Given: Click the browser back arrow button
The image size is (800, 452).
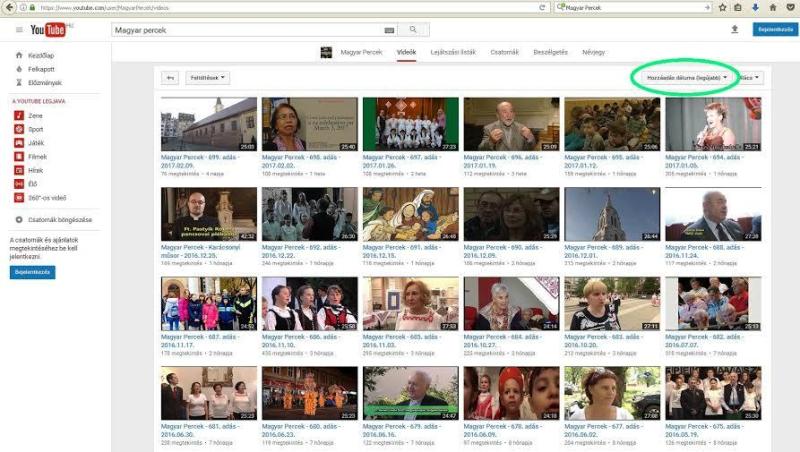Looking at the screenshot, I should pos(8,7).
